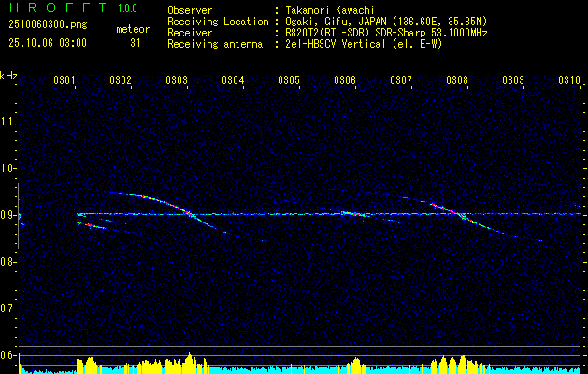Screen dimensions: 588x374
Task: Click the 0304 time marker
Action: pos(233,79)
